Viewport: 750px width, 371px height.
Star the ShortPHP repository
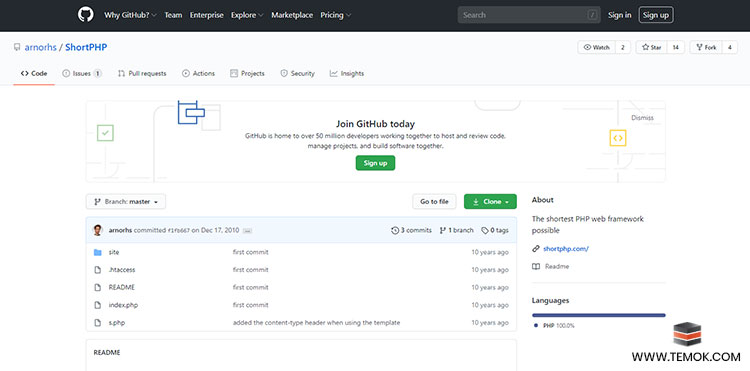coord(651,47)
